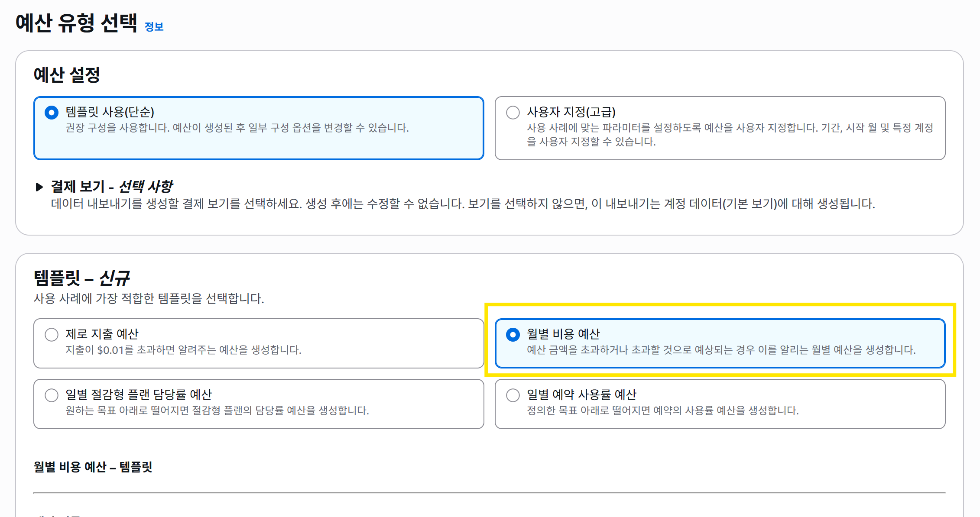
Task: Click the 제로 지출 예산 card title
Action: 102,334
